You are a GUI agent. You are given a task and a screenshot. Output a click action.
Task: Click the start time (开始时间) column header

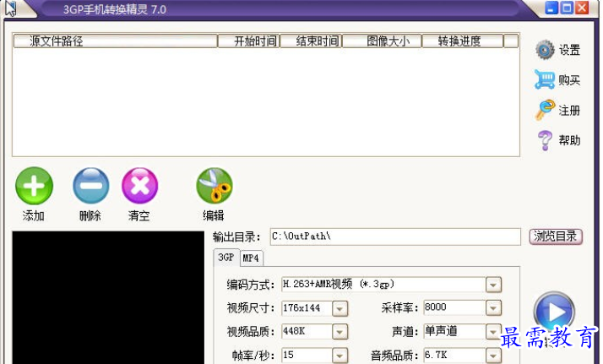click(x=249, y=41)
